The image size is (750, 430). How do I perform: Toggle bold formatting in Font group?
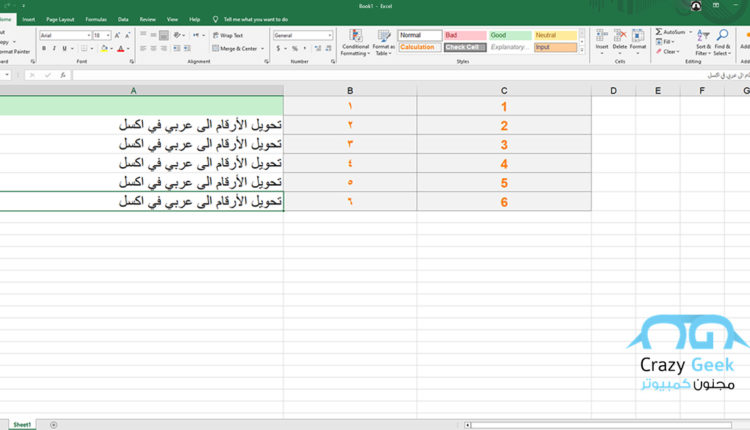pyautogui.click(x=43, y=48)
